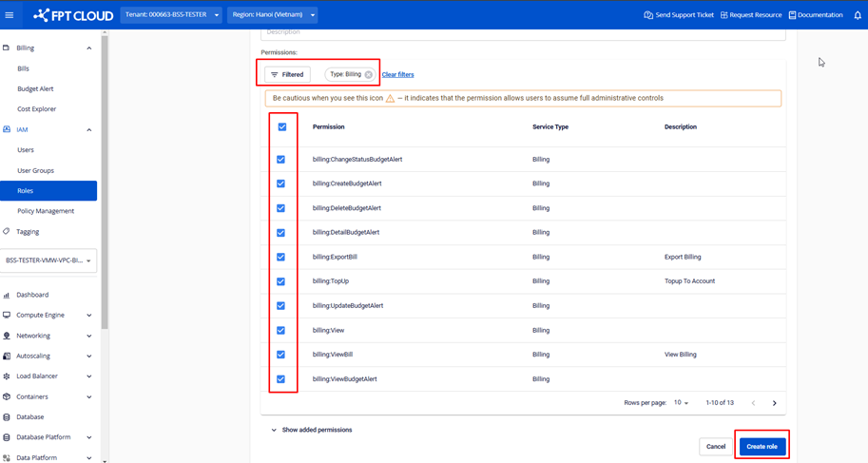Click the Clear filters link
The height and width of the screenshot is (463, 868).
pyautogui.click(x=397, y=74)
